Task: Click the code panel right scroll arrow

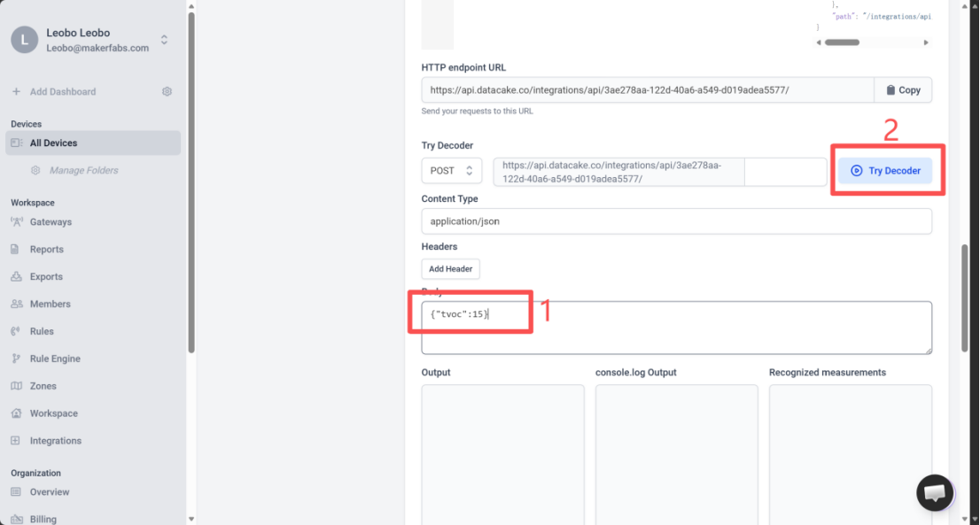Action: coord(926,42)
